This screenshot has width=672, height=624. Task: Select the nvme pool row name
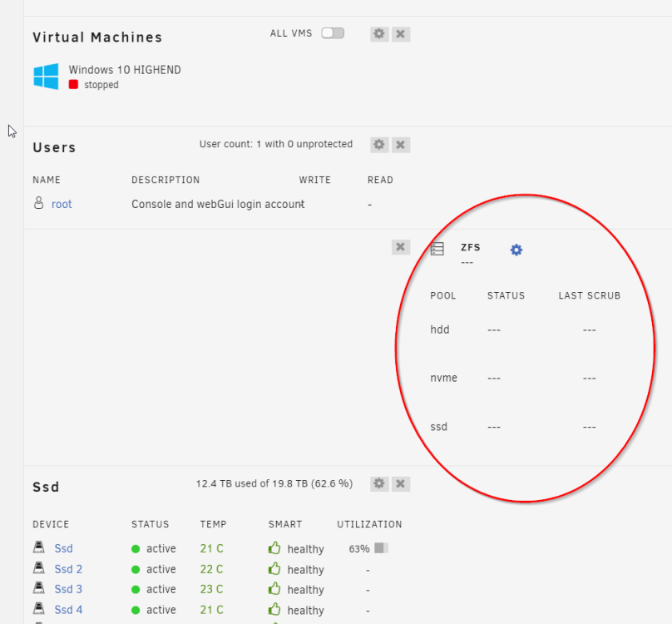click(x=443, y=378)
